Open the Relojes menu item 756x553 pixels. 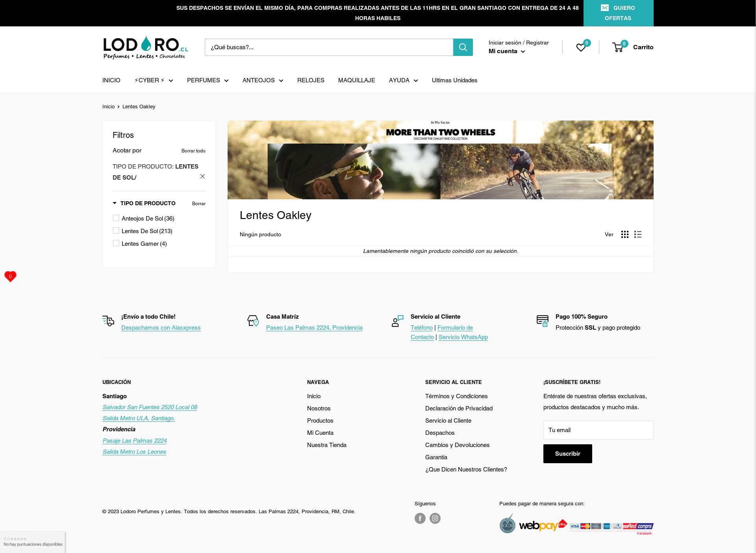click(x=311, y=80)
